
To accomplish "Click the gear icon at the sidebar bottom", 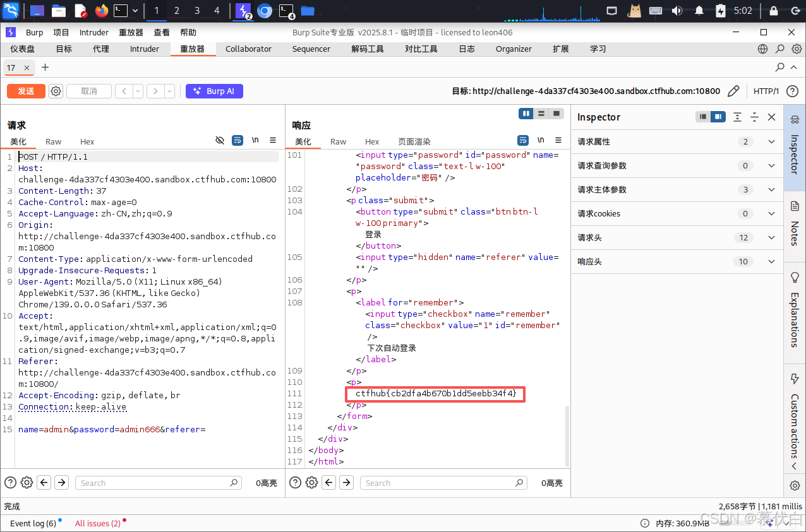I will click(x=795, y=485).
